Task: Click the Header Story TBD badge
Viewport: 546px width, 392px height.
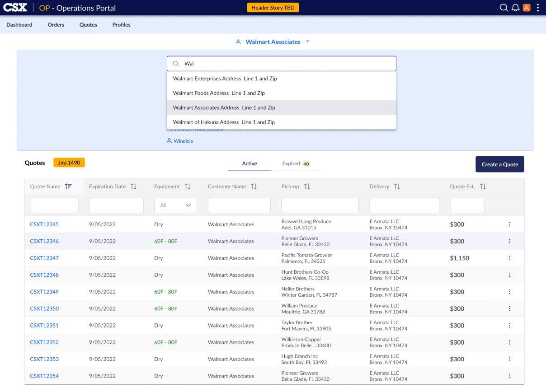Action: pyautogui.click(x=273, y=8)
